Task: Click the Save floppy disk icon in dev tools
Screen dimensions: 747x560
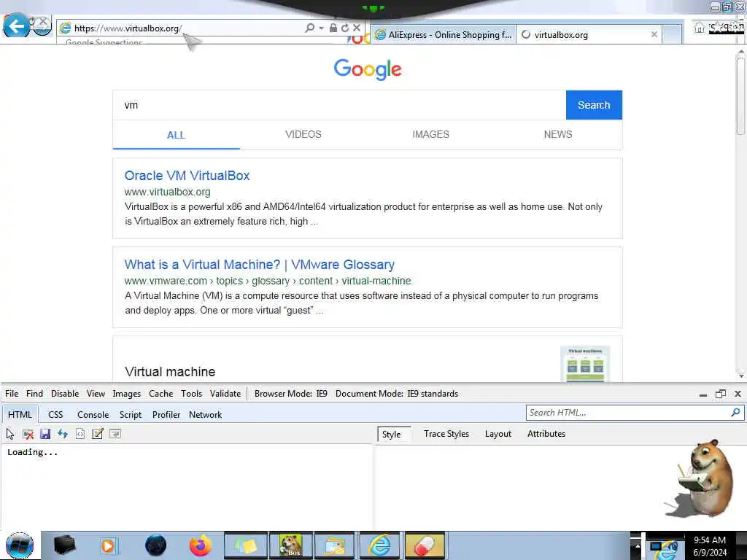Action: click(x=45, y=434)
